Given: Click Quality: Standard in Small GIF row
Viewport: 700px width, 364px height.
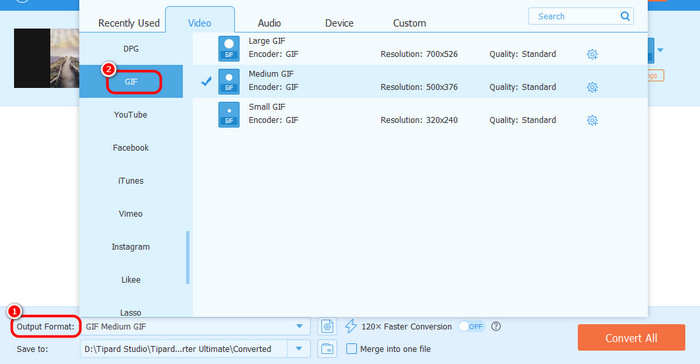Looking at the screenshot, I should tap(522, 120).
